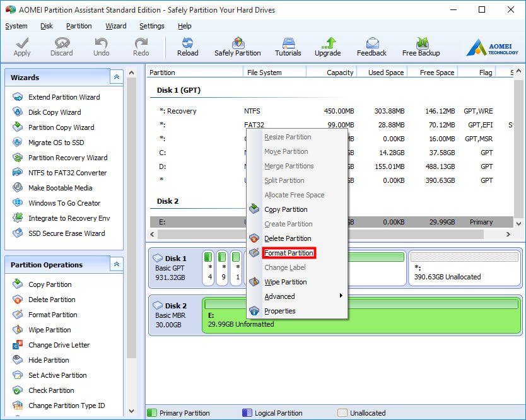Open the Partition menu
526x420 pixels.
coord(79,26)
